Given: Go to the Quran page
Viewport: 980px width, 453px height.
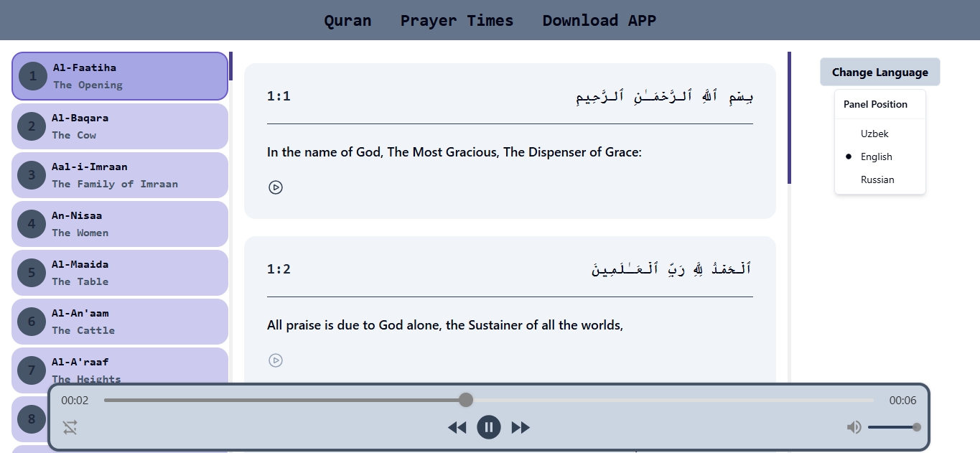Looking at the screenshot, I should [348, 20].
